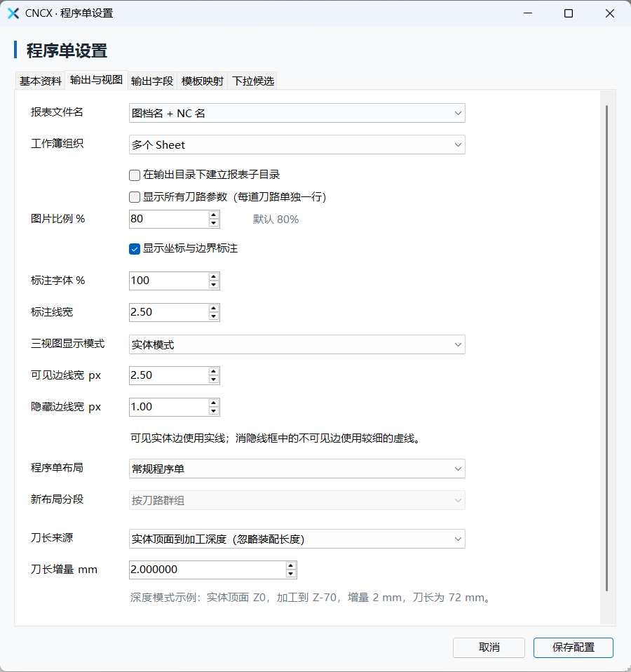Expand the 程序单布局 dropdown
The height and width of the screenshot is (672, 631).
pyautogui.click(x=297, y=469)
